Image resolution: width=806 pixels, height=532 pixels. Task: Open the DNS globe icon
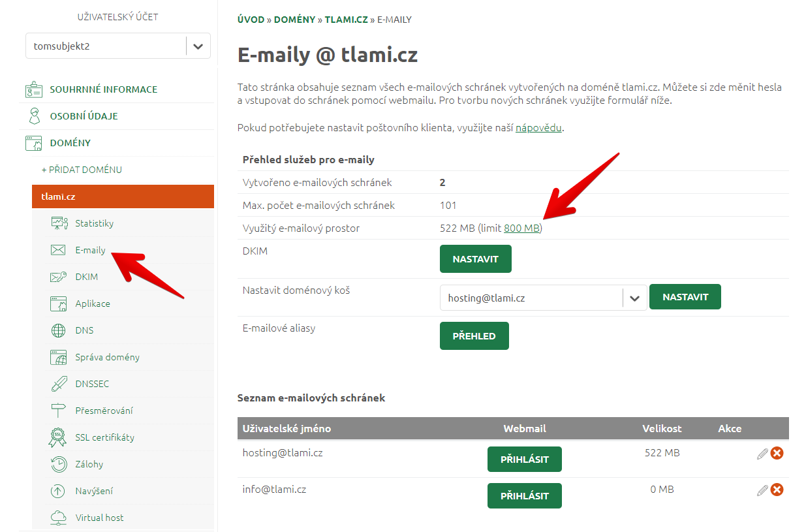pyautogui.click(x=59, y=330)
